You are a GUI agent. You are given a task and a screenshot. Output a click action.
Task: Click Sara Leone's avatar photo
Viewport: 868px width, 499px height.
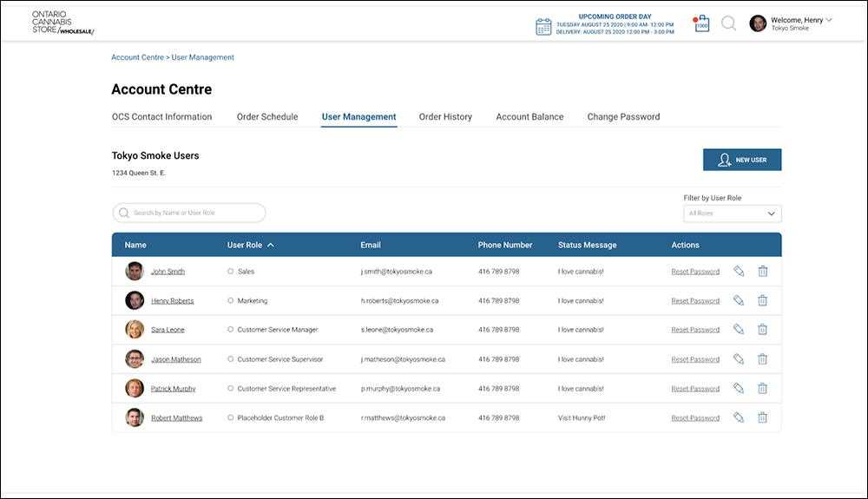135,329
